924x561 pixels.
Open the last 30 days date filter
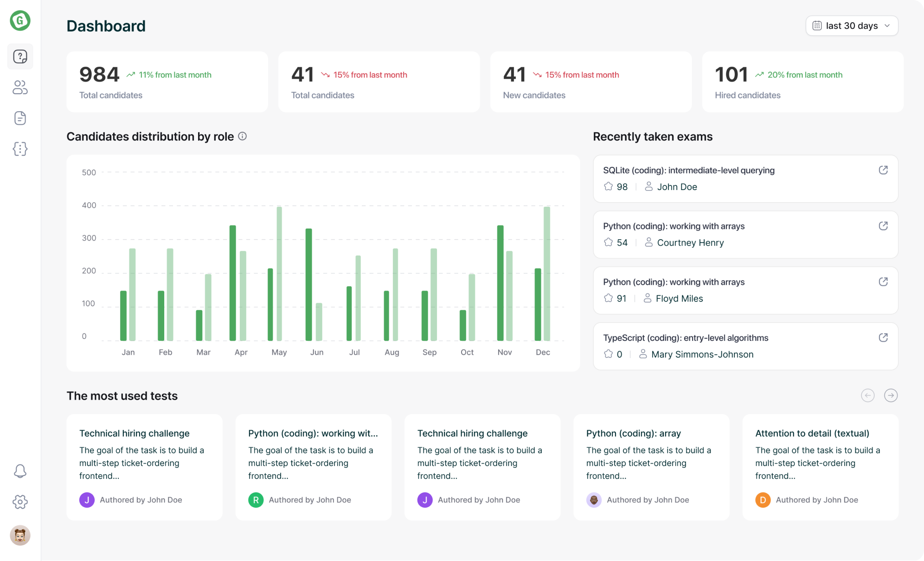tap(851, 25)
